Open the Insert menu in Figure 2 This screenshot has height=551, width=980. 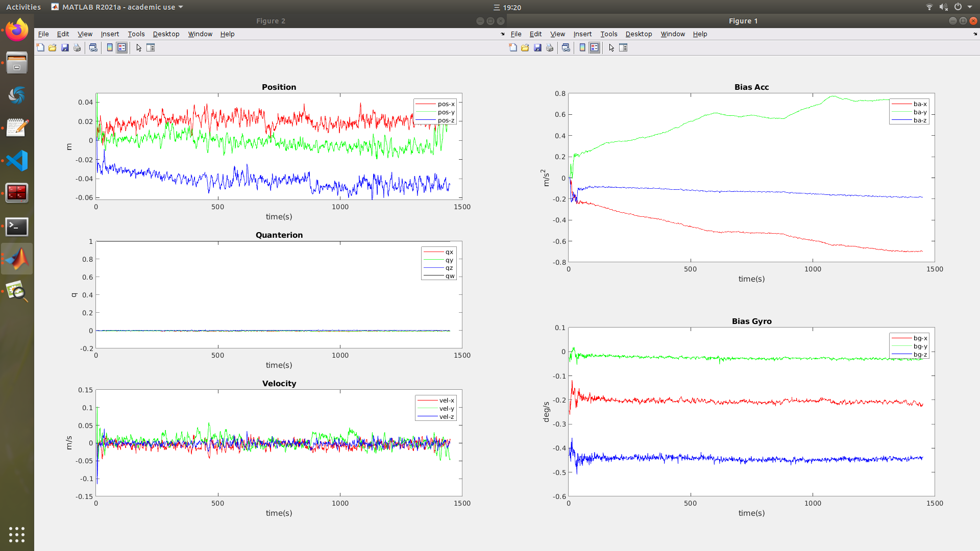[110, 34]
